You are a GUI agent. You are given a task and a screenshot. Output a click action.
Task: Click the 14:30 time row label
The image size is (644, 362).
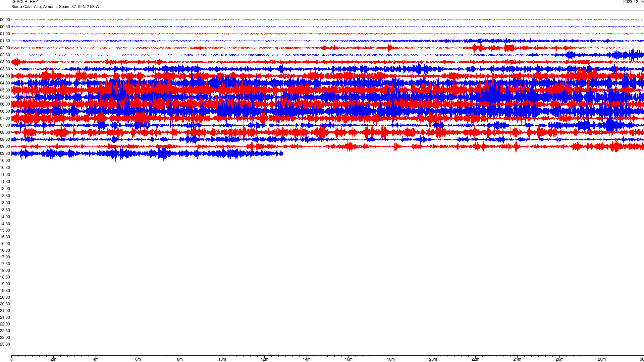5,224
